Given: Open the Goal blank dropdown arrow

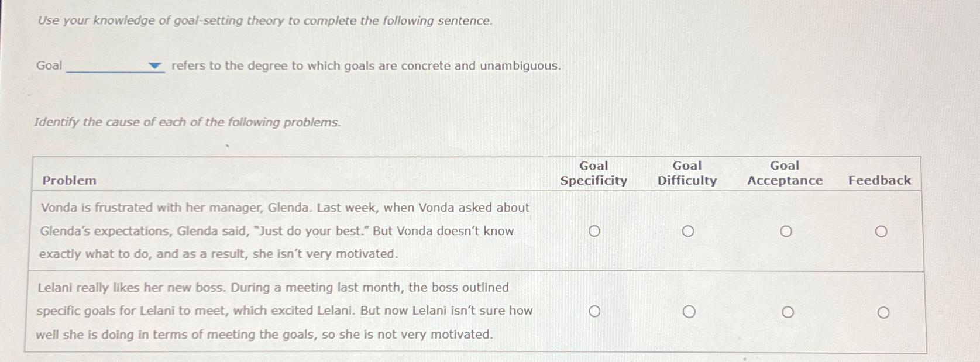Looking at the screenshot, I should [154, 66].
